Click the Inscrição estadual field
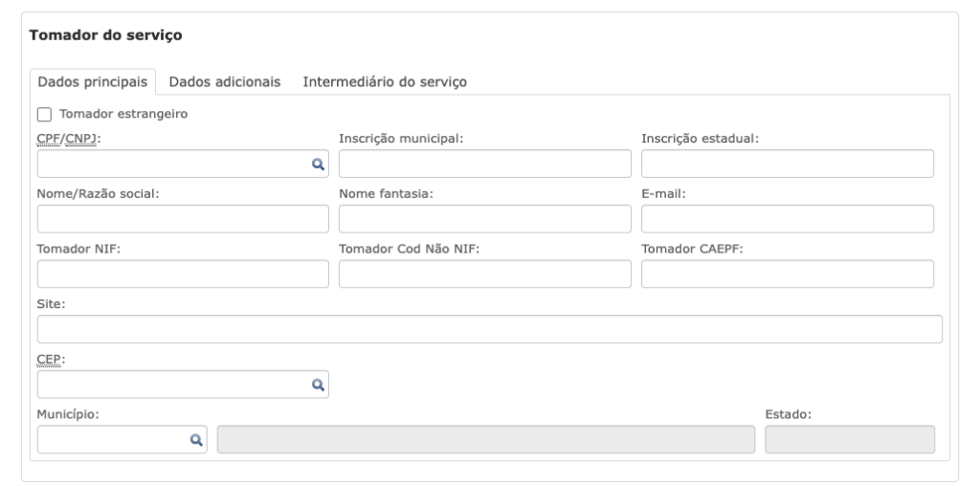Image resolution: width=980 pixels, height=486 pixels. click(x=788, y=164)
